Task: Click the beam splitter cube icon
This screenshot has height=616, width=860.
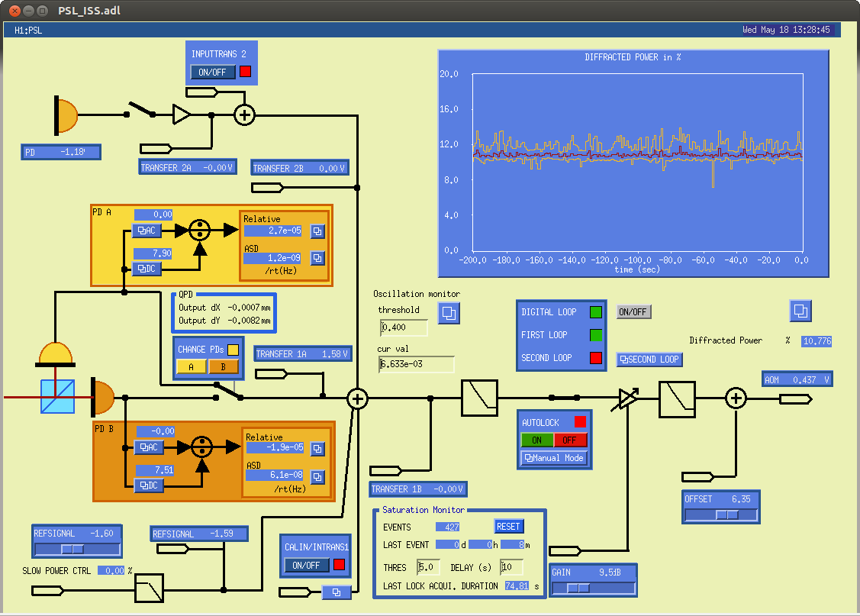Action: pos(57,397)
